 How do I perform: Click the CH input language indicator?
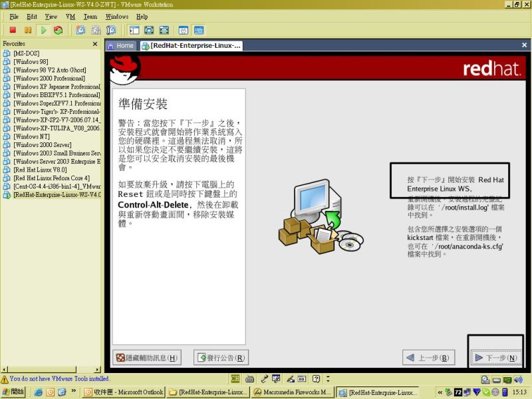[235, 378]
